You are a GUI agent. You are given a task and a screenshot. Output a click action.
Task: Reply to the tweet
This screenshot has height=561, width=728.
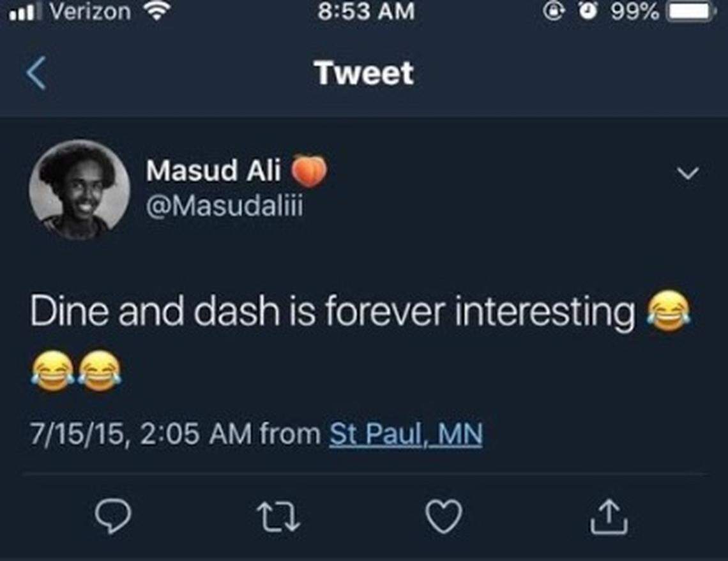[113, 516]
